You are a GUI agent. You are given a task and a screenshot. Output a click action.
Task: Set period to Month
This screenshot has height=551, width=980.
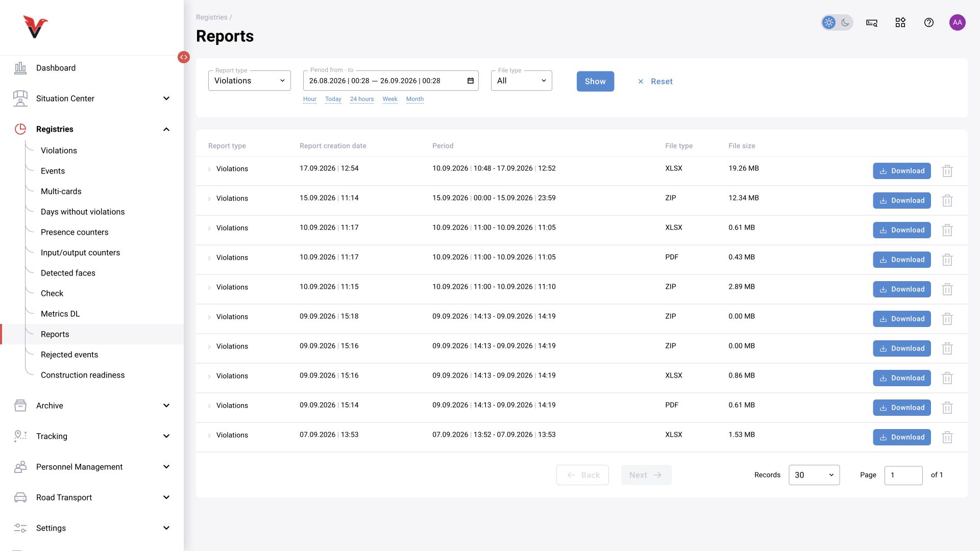coord(415,99)
